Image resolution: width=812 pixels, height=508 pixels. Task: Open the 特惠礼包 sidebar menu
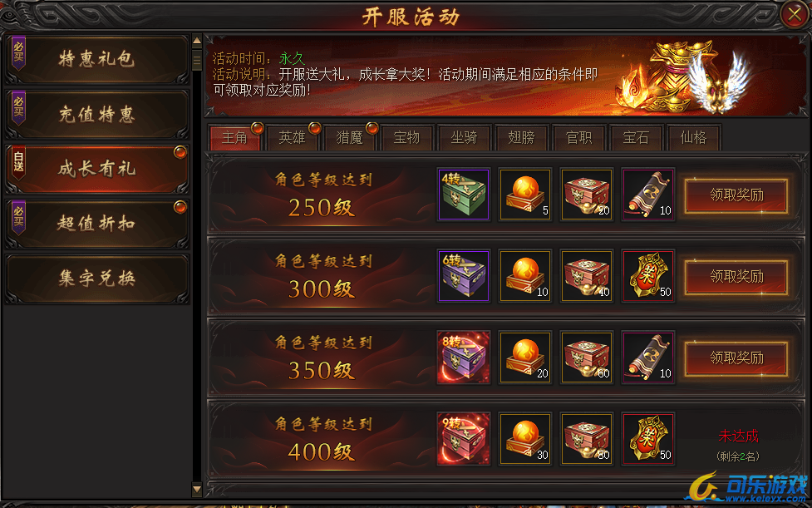97,60
